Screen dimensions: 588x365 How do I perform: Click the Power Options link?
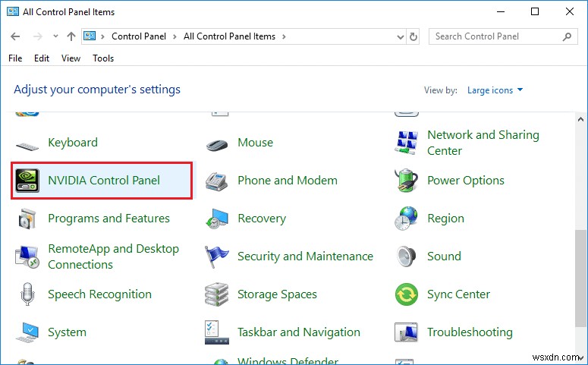click(466, 181)
